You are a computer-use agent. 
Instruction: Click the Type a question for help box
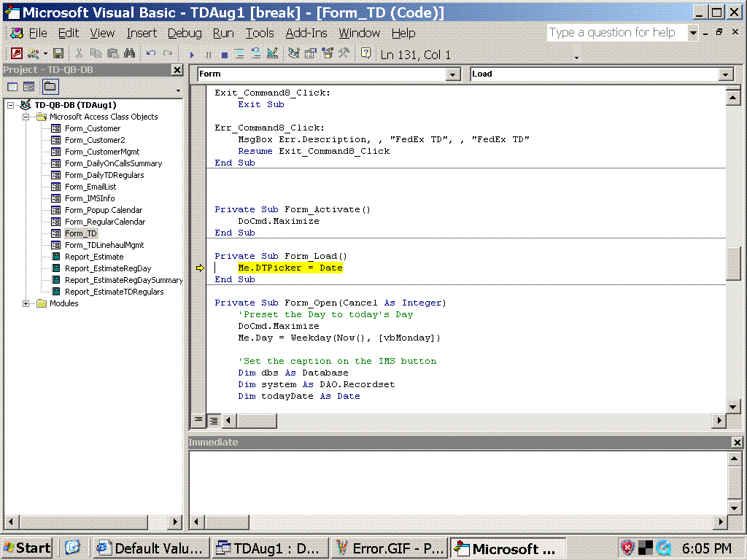pyautogui.click(x=617, y=33)
